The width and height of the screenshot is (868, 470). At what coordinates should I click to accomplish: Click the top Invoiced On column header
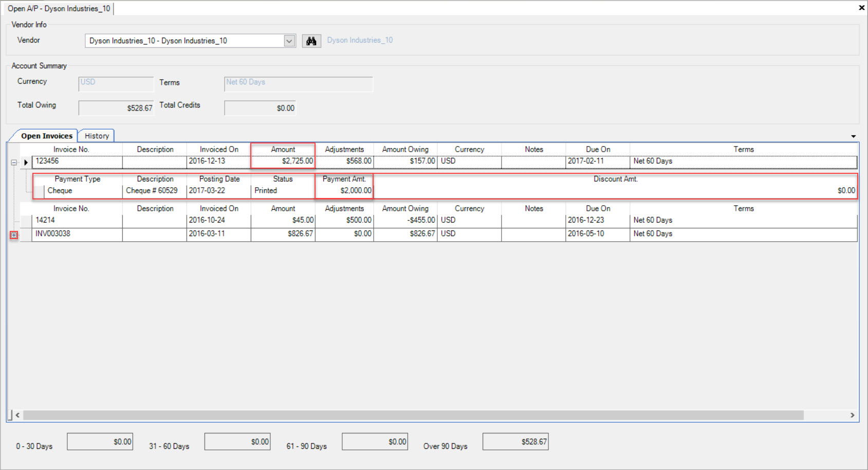coord(219,149)
